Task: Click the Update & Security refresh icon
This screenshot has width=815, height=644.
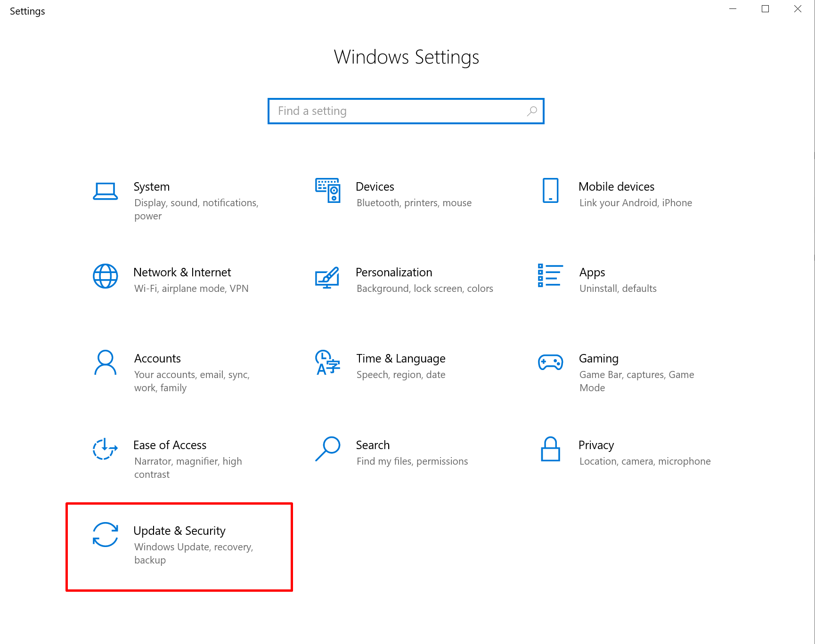Action: tap(105, 535)
